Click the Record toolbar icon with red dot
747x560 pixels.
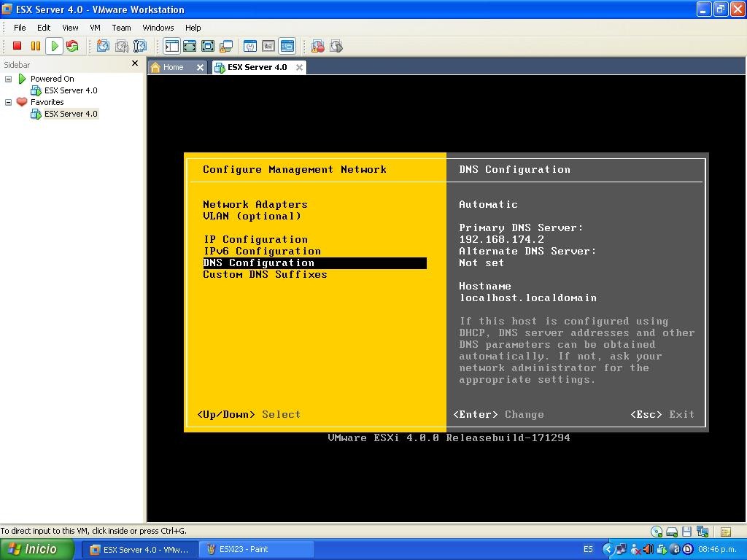(318, 46)
